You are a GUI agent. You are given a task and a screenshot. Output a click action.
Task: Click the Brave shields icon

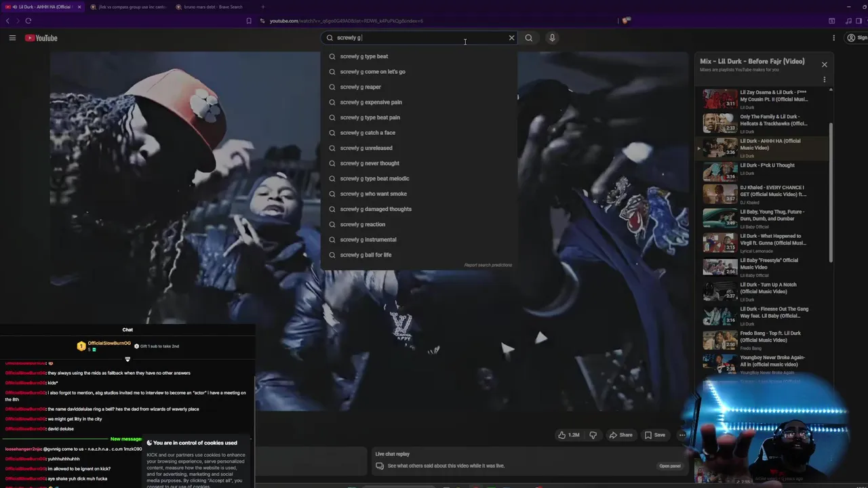626,20
